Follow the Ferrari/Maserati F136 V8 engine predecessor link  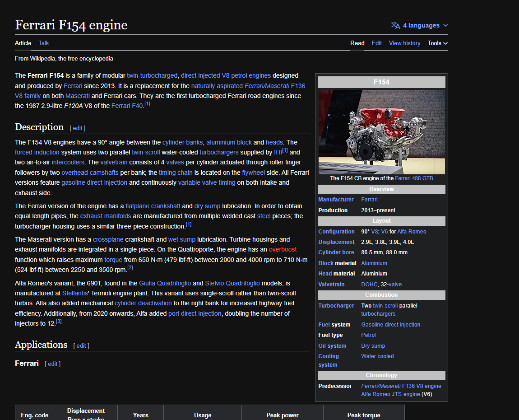[x=401, y=386]
